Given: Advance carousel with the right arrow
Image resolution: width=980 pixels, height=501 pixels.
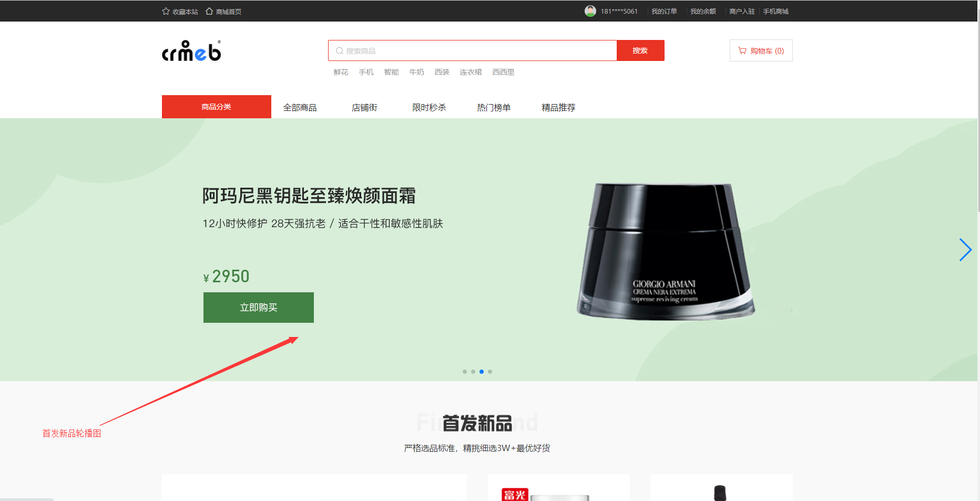Looking at the screenshot, I should point(965,250).
